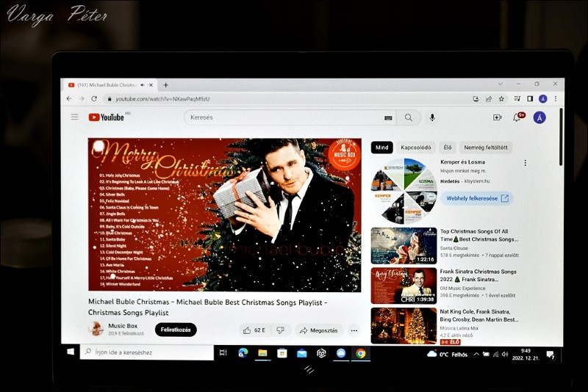Open the 0°C Felhős weather widget
588x392 pixels.
(x=448, y=354)
